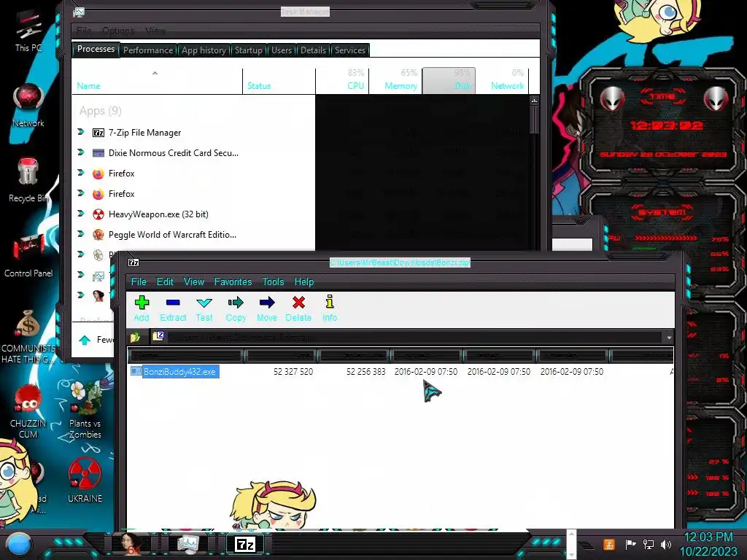
Task: Open the Favorites menu in 7-Zip
Action: 233,281
